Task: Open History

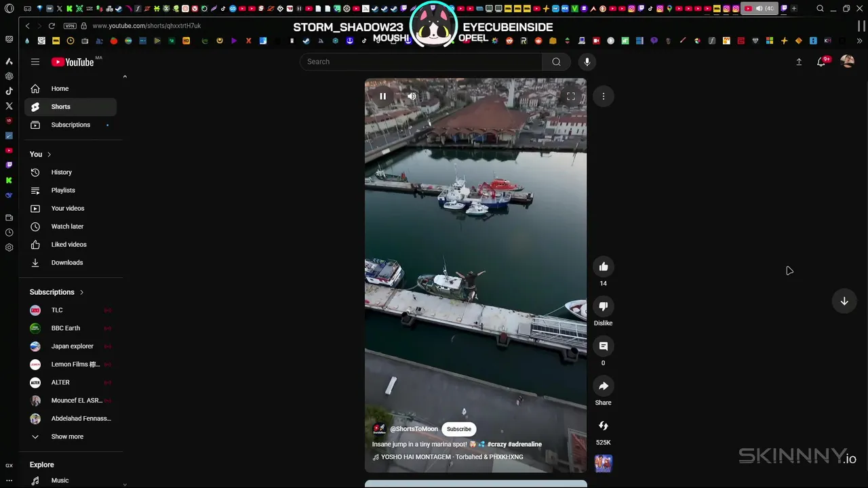Action: coord(71,172)
